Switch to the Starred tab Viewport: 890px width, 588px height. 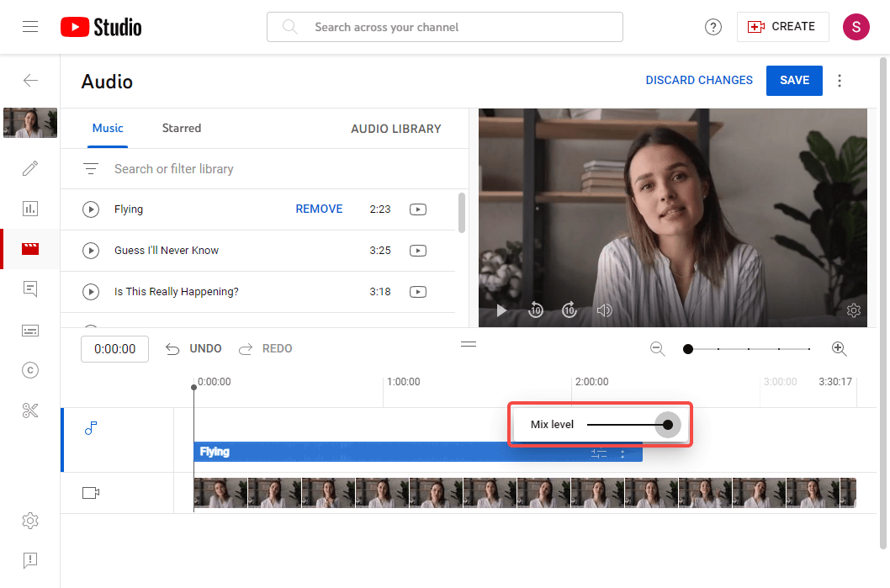[x=181, y=128]
